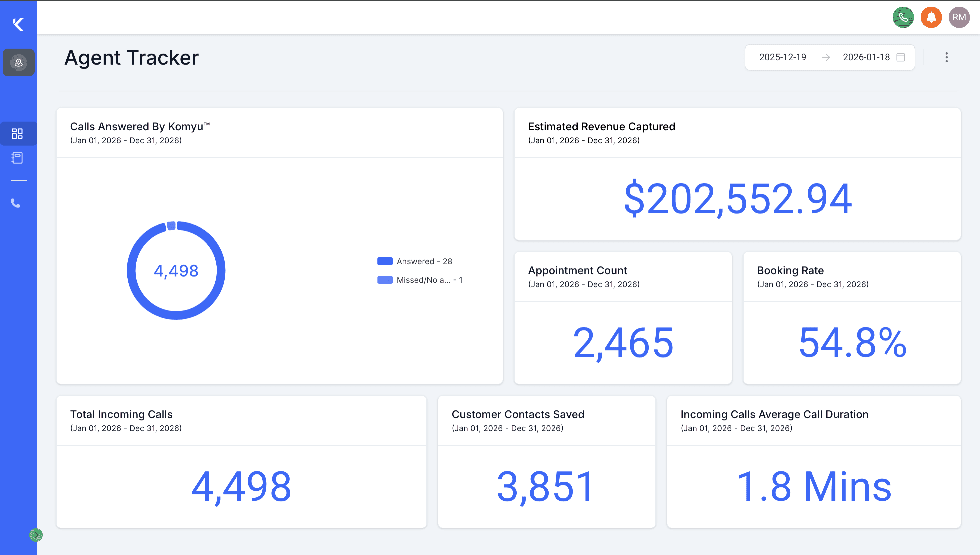Click the Booking Rate 54.8% card
The height and width of the screenshot is (555, 980).
[x=852, y=342]
